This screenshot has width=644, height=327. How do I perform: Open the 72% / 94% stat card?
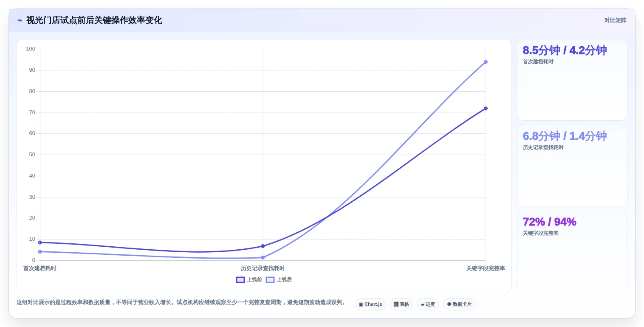(572, 251)
